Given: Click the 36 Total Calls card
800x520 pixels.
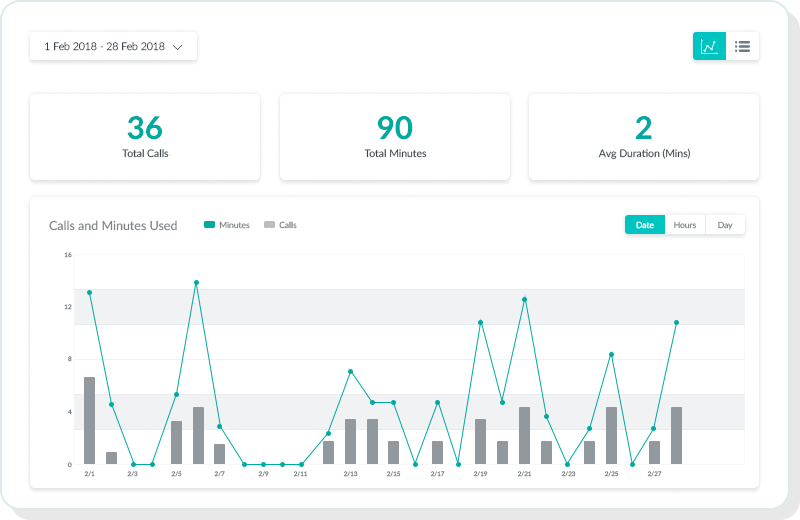Looking at the screenshot, I should click(145, 137).
